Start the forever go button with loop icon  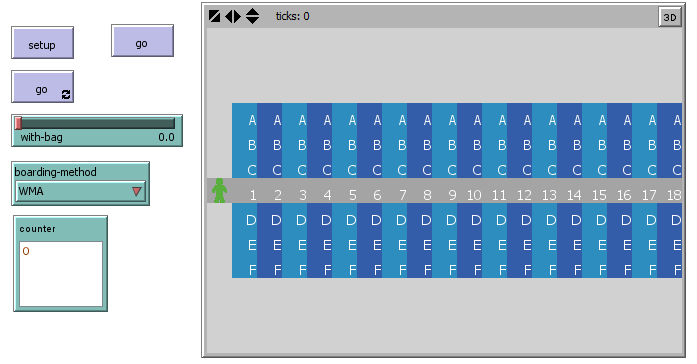tap(42, 87)
